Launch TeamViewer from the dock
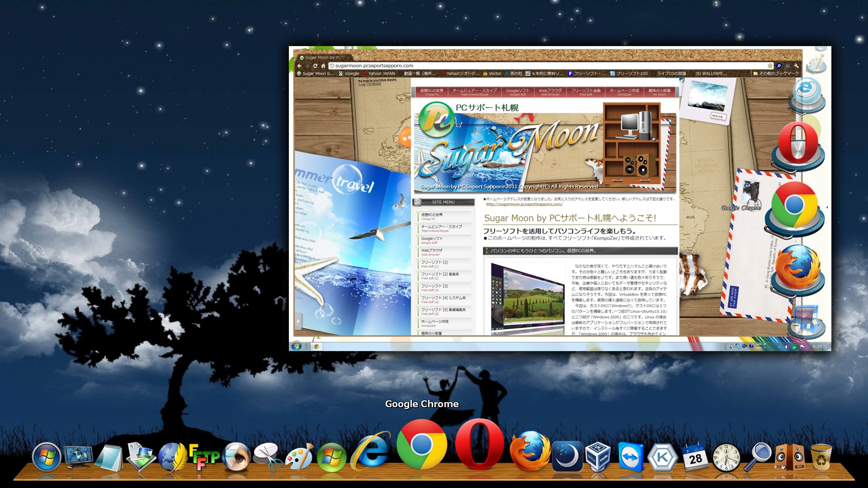The width and height of the screenshot is (868, 488). click(631, 457)
